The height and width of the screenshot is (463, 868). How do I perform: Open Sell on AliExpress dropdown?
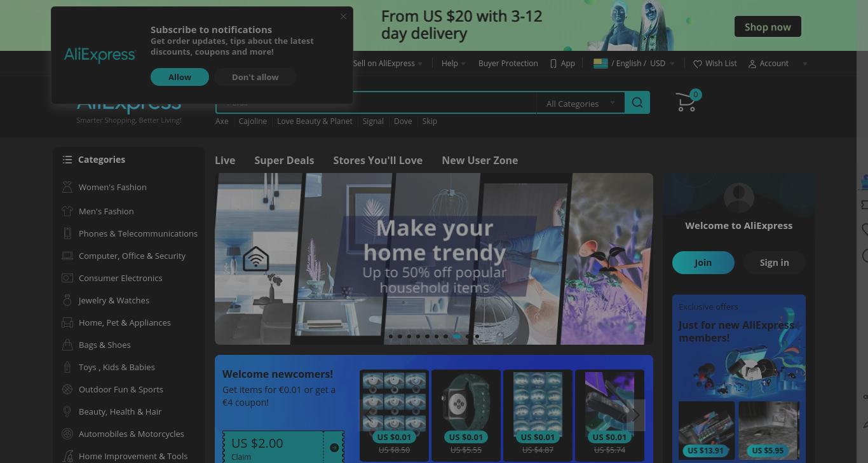[388, 64]
